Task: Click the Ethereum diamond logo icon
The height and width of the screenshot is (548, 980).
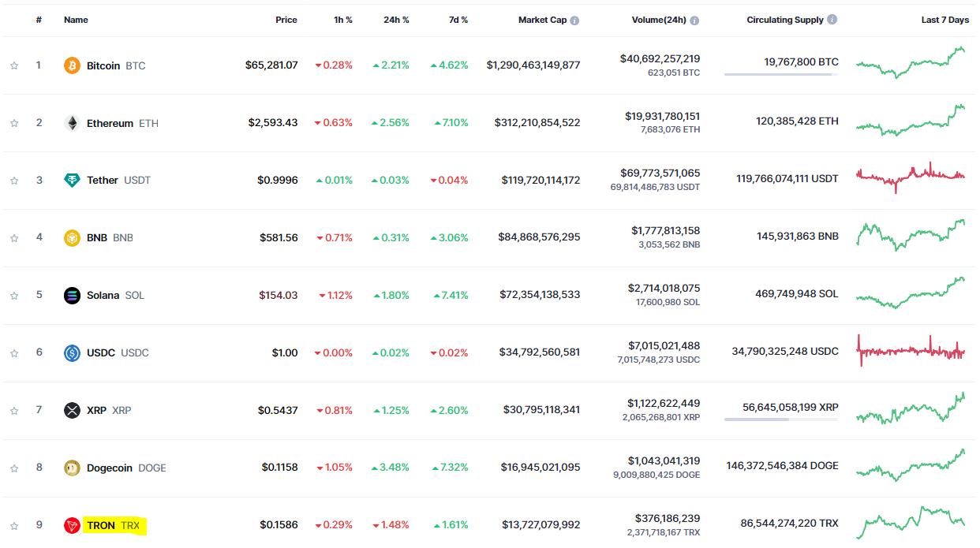Action: 72,123
